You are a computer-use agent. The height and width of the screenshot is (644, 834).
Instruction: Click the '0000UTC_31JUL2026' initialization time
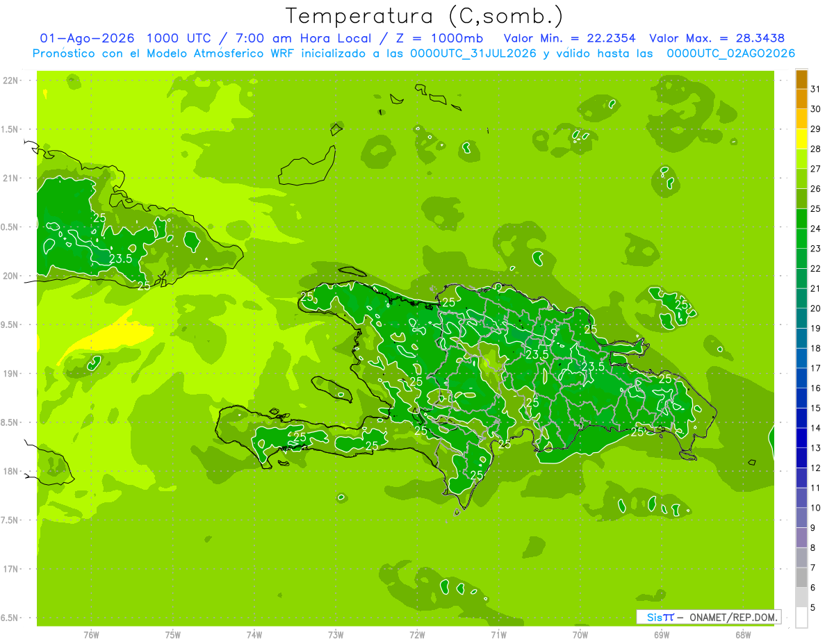(x=473, y=53)
